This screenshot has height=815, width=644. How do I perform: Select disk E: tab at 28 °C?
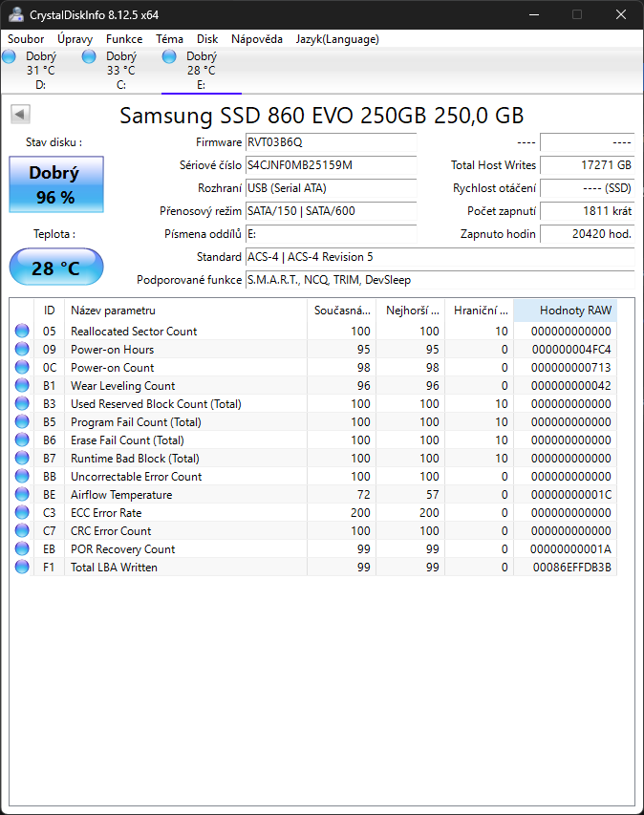coord(202,70)
